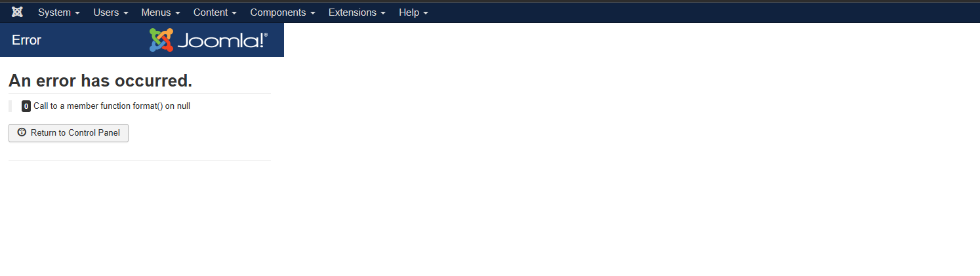Click the 'Call to a member function format()' message
The image size is (980, 276).
pyautogui.click(x=112, y=106)
